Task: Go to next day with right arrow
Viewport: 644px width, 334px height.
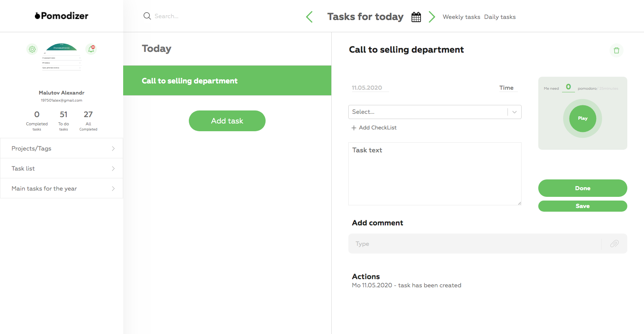Action: click(432, 17)
